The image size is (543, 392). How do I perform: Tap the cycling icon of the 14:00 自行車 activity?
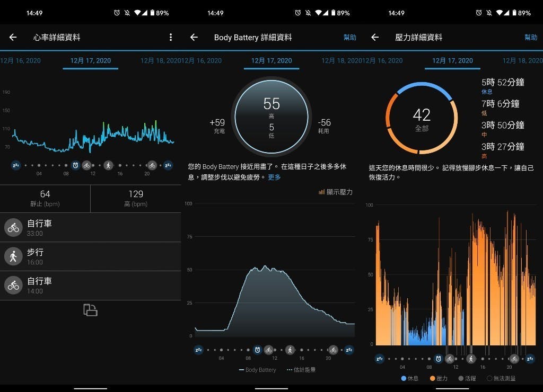[13, 285]
